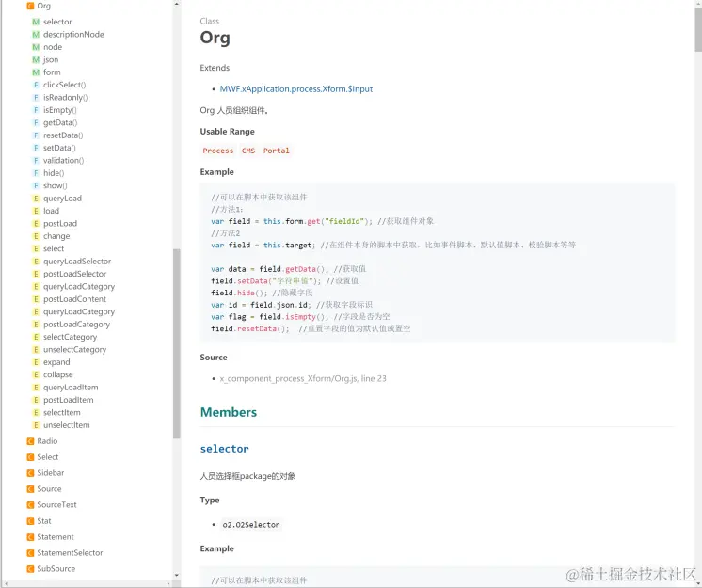Image resolution: width=702 pixels, height=588 pixels.
Task: Click the Portal usable range tag
Action: click(277, 151)
